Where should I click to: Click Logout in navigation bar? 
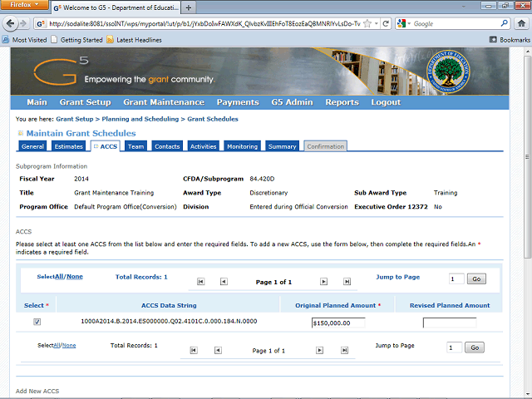coord(386,102)
